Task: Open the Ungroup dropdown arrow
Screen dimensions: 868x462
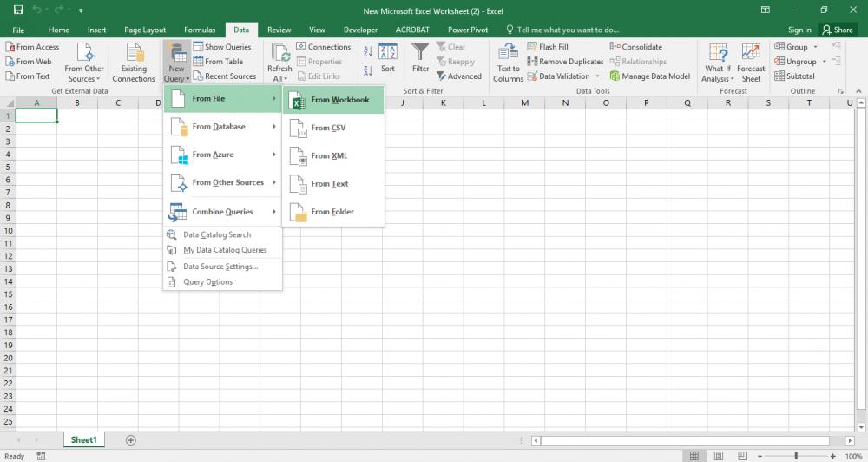Action: (x=825, y=62)
